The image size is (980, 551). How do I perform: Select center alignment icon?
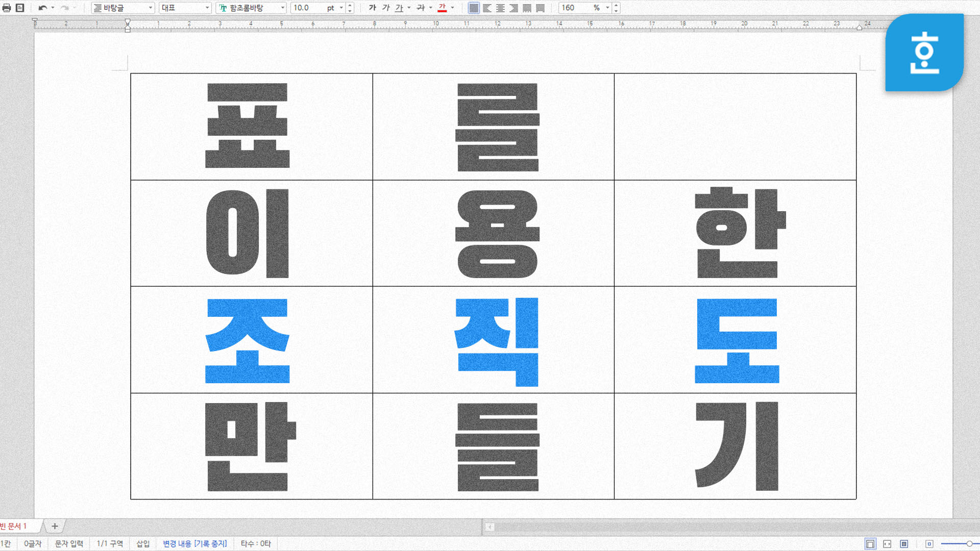500,8
